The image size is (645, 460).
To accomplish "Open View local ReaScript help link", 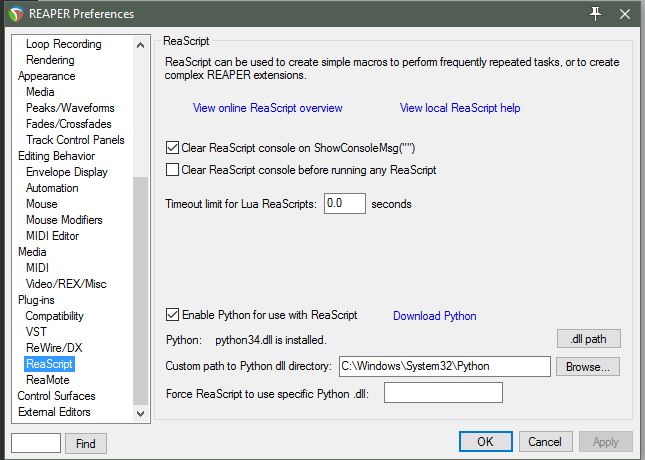I will tap(460, 108).
